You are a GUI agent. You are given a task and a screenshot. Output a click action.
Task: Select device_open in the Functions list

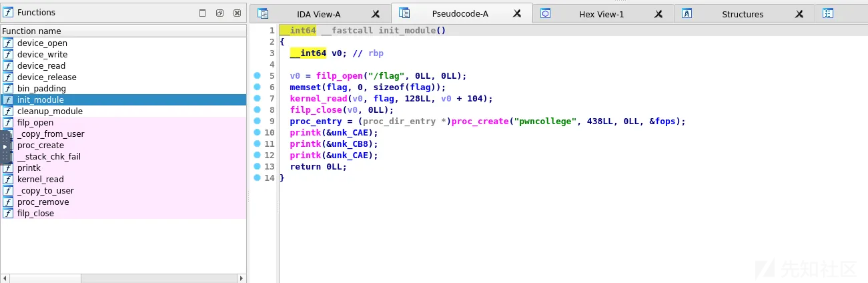pyautogui.click(x=123, y=43)
